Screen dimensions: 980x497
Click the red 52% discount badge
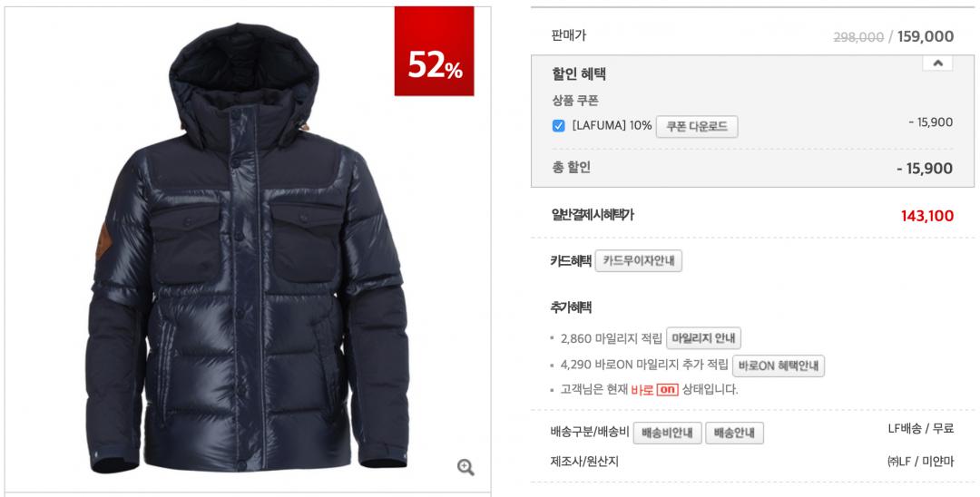tap(435, 51)
